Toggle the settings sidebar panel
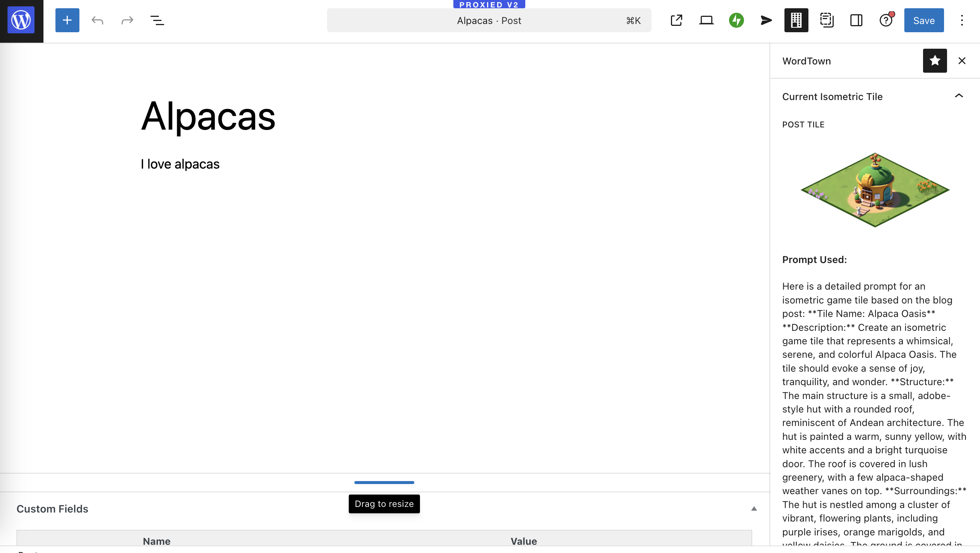 [856, 21]
